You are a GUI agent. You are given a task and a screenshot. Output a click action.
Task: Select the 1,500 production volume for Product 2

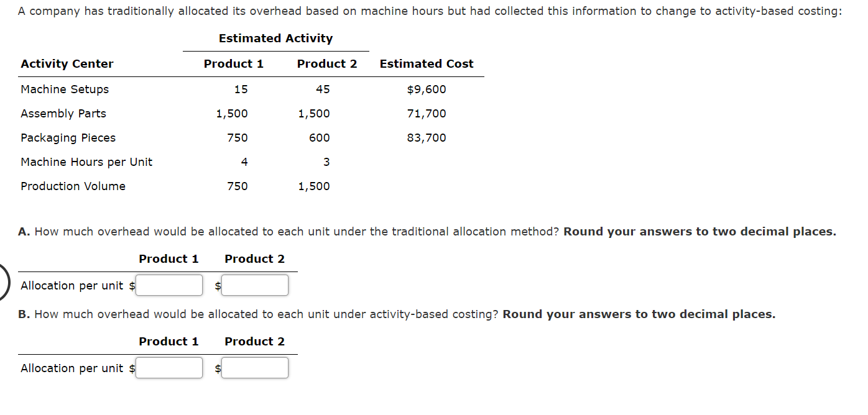pos(314,186)
